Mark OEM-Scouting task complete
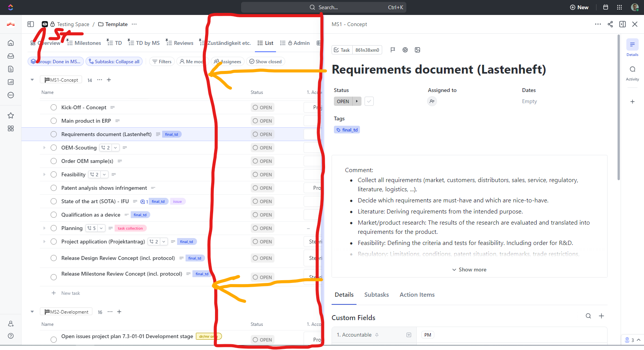 [54, 148]
